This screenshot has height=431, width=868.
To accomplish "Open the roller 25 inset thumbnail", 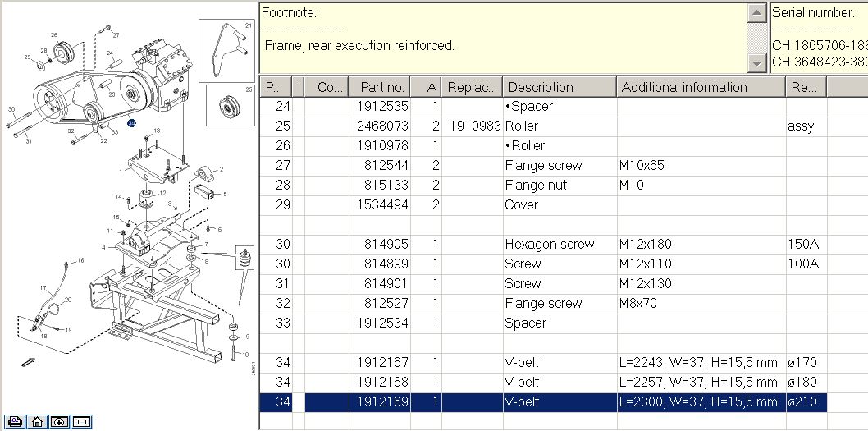I will [231, 105].
